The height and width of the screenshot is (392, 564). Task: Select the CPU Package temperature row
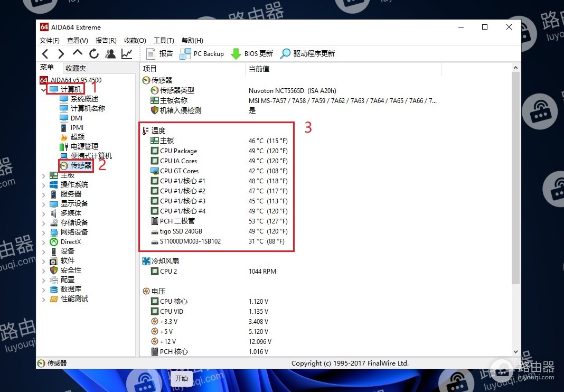coord(219,151)
